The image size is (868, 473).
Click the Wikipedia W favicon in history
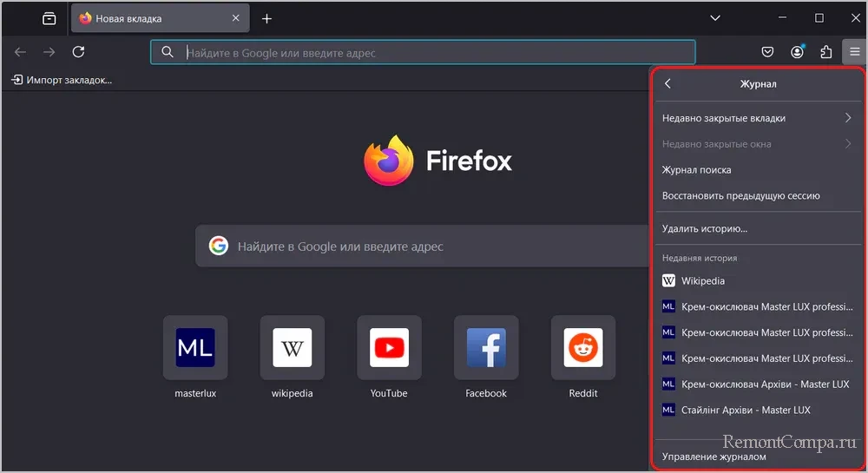(668, 281)
